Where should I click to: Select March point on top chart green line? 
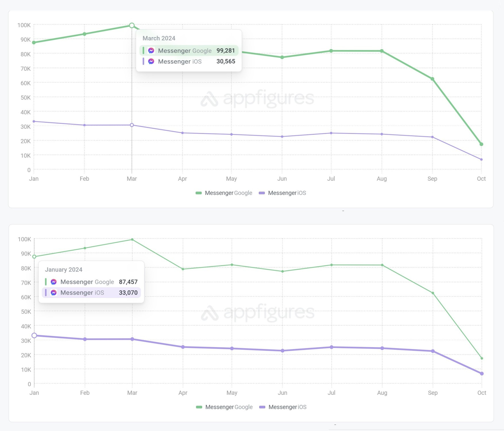coord(132,26)
